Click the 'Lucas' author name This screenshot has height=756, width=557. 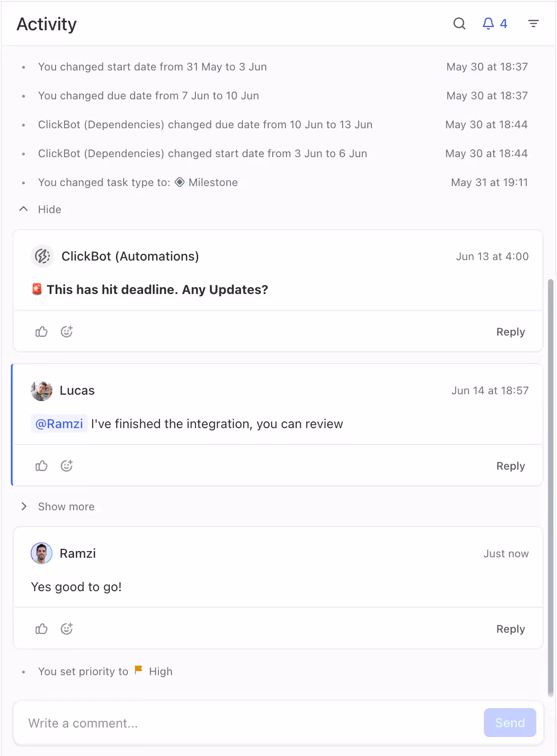pos(77,391)
